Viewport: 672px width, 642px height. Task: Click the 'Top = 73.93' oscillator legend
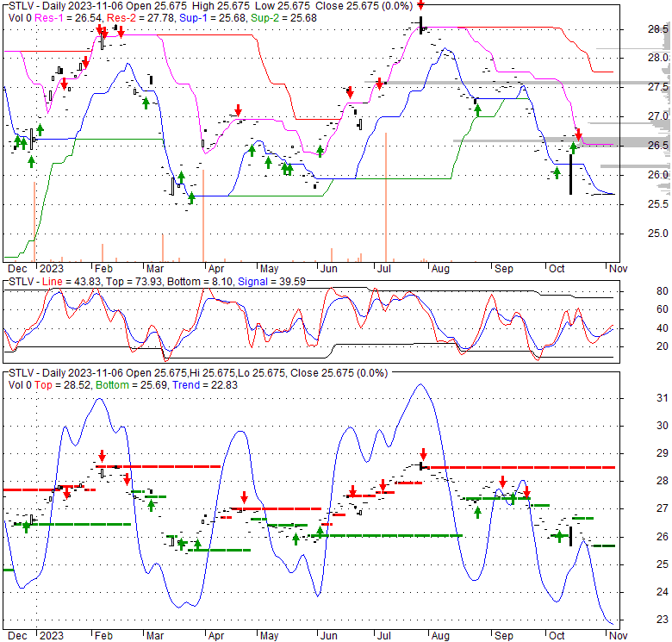[134, 282]
